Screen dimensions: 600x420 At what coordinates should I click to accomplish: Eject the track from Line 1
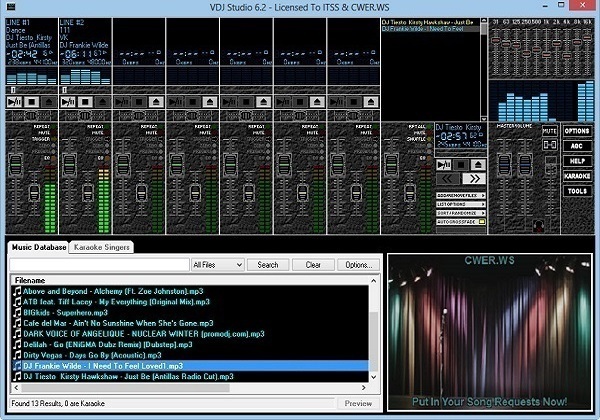49,101
